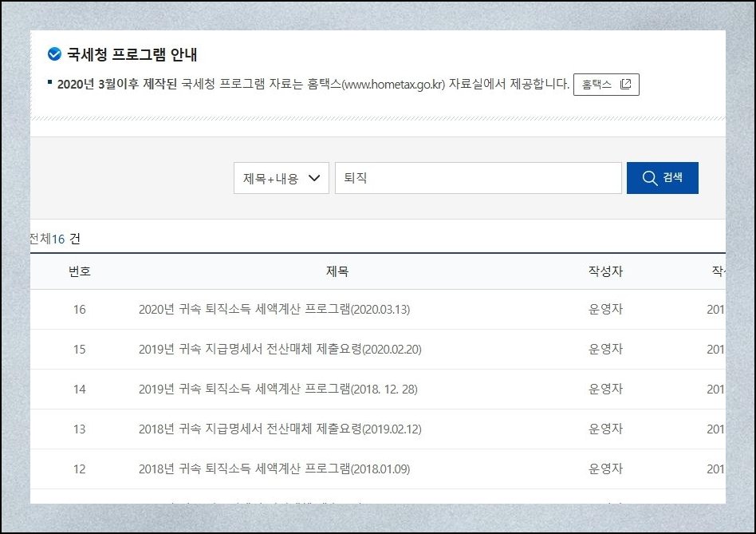Expand the 제목+내용 search type dropdown
The image size is (756, 534).
pyautogui.click(x=281, y=178)
